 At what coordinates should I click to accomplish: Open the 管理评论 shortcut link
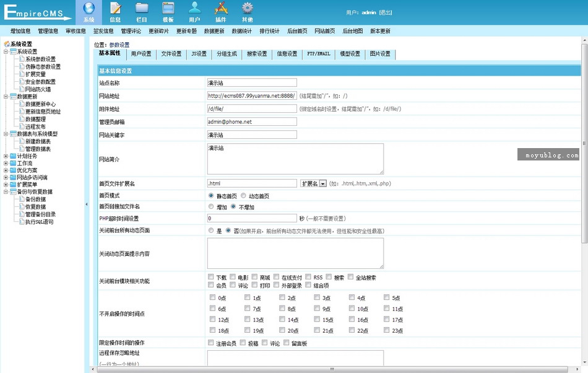[131, 31]
